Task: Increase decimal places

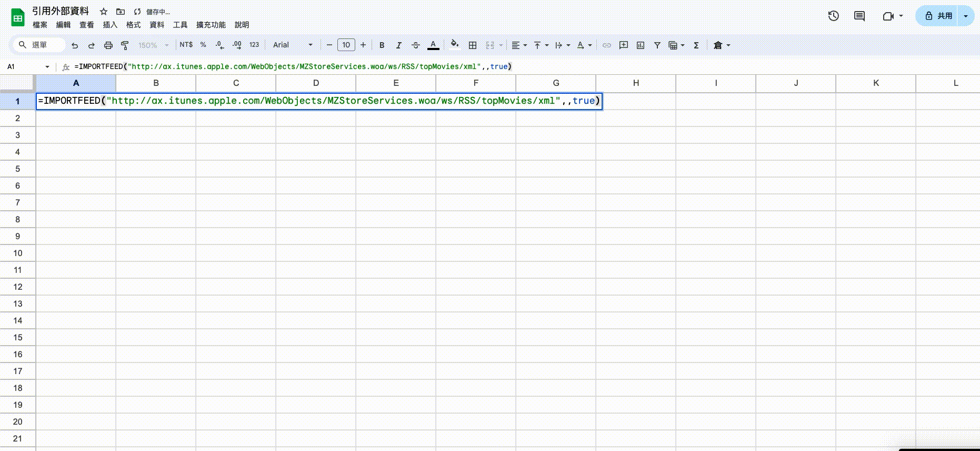Action: (x=237, y=45)
